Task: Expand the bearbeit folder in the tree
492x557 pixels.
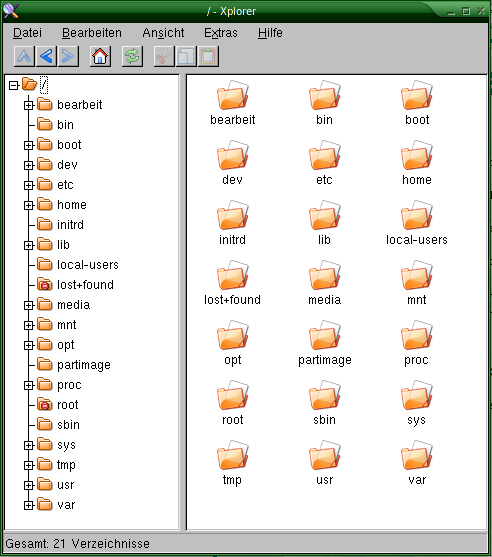Action: (29, 105)
